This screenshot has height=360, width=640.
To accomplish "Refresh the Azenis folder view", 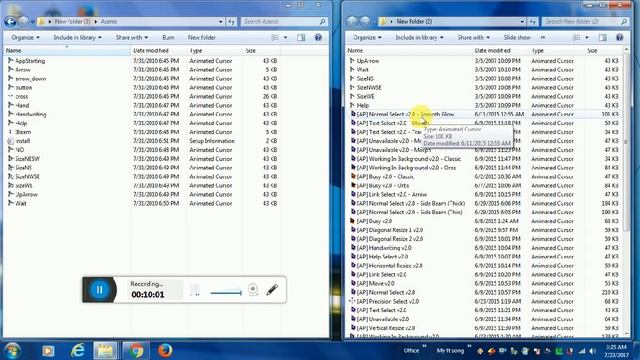I will pos(231,21).
